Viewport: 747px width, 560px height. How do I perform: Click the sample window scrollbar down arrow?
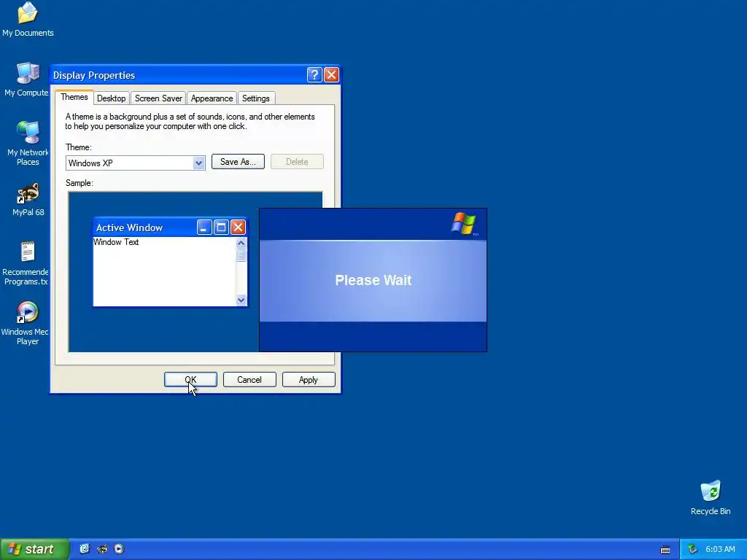click(x=241, y=300)
